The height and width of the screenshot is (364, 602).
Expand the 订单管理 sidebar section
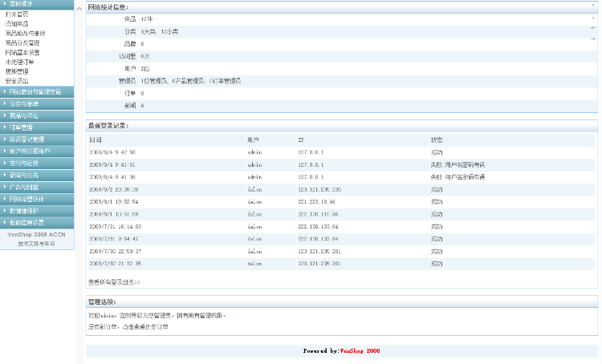click(37, 127)
